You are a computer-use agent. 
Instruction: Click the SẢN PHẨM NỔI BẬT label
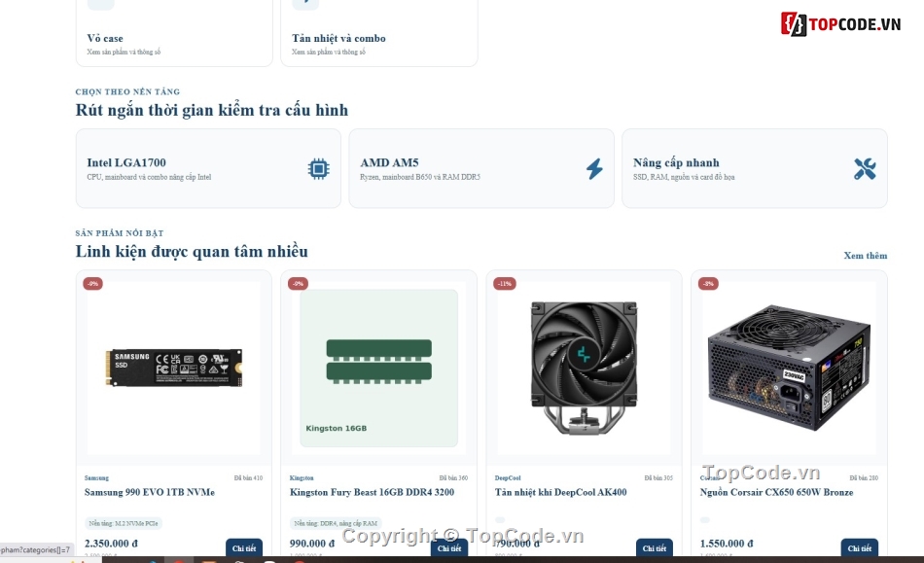click(120, 233)
